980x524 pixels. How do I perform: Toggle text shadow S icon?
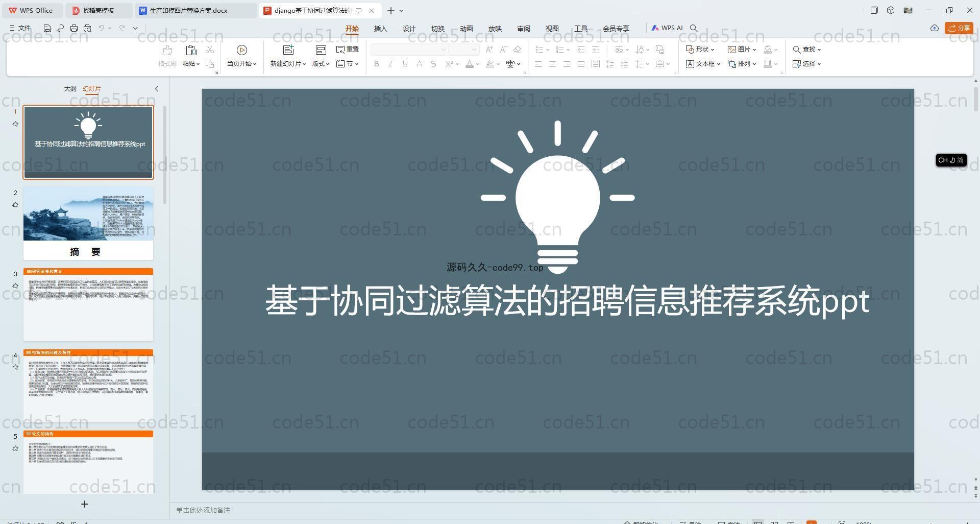433,64
